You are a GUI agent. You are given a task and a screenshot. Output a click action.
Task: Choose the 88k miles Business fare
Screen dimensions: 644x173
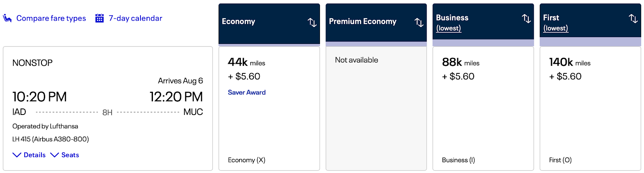click(x=483, y=109)
